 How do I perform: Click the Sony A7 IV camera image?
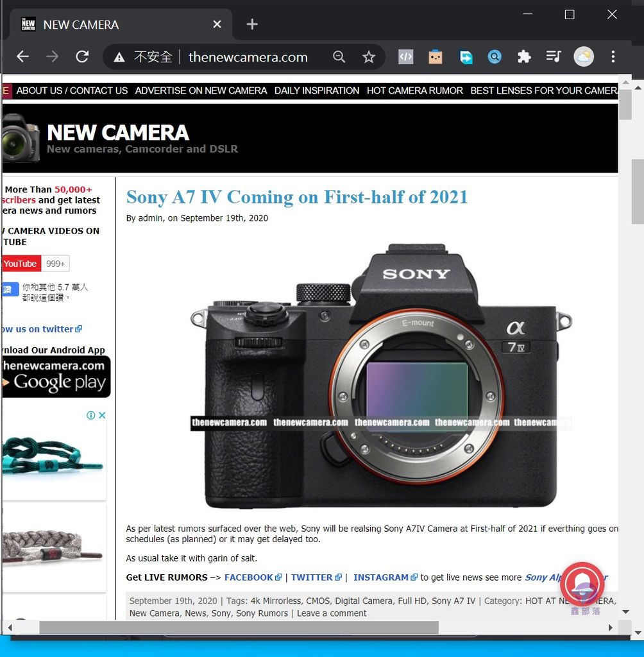(381, 376)
